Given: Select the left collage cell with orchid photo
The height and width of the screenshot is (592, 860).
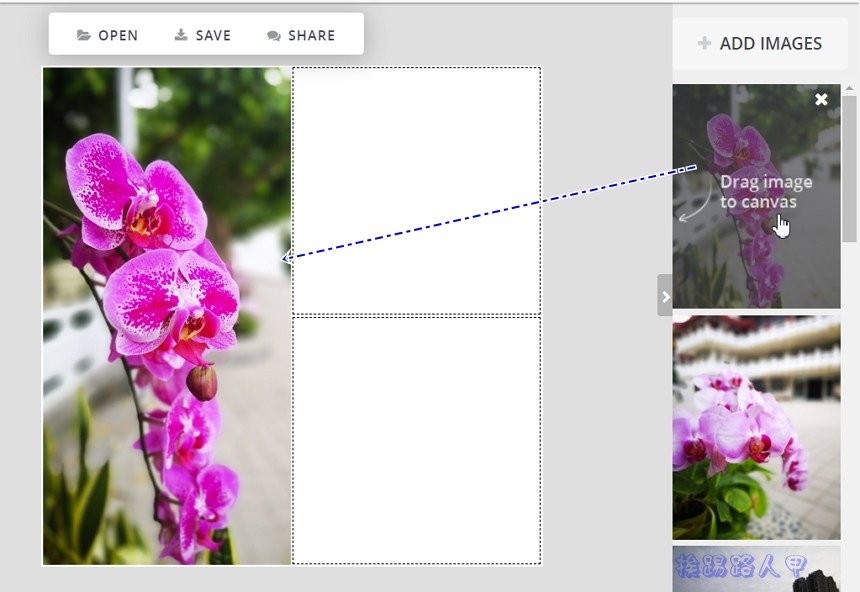Looking at the screenshot, I should pos(166,316).
